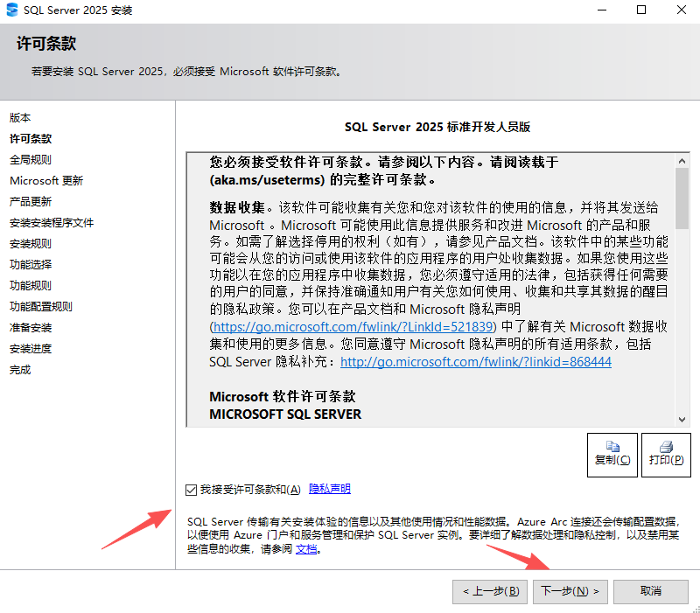This screenshot has height=613, width=700.
Task: Click the license text scrollbar up arrow
Action: [683, 161]
